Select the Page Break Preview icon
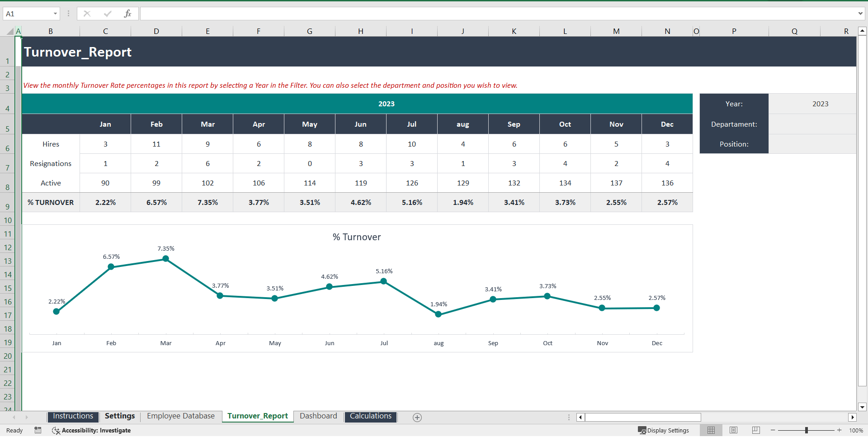 [x=755, y=430]
